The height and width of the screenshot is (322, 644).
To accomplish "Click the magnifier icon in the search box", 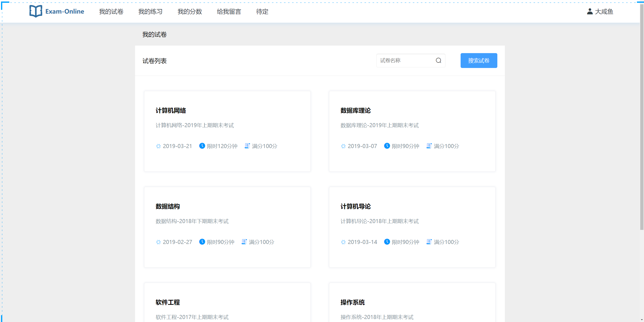I will tap(438, 60).
